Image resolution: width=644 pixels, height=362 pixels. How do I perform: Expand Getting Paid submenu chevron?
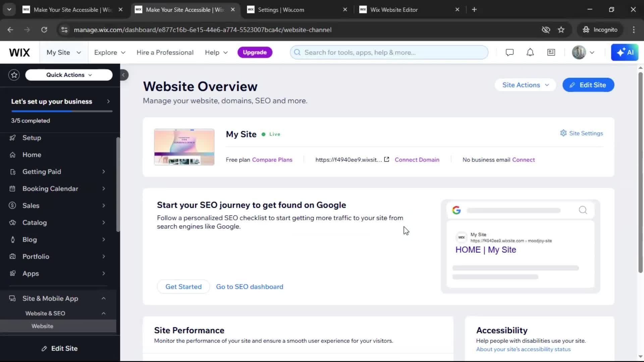pos(104,172)
